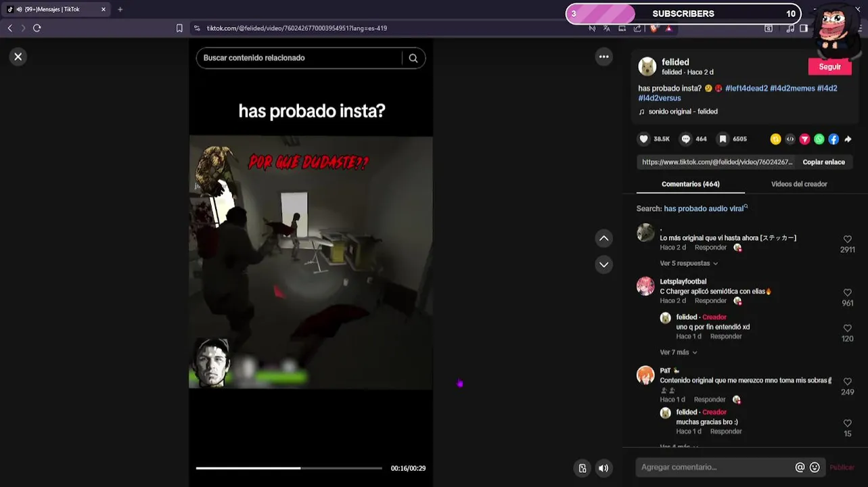Focus the 'Agregar comentario...' field
This screenshot has height=487, width=868.
pyautogui.click(x=715, y=467)
